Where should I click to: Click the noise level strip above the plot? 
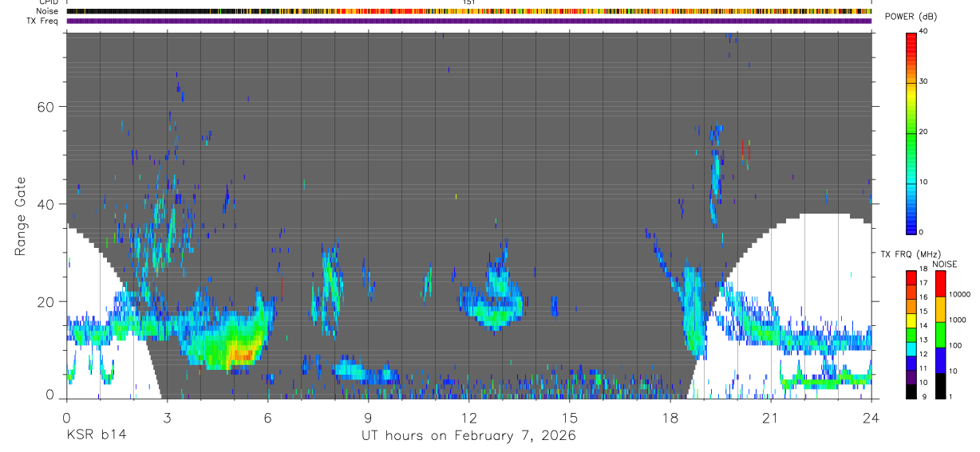[469, 11]
